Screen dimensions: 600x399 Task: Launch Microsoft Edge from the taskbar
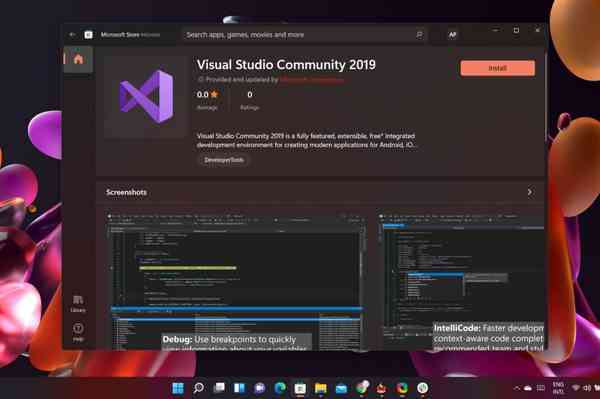[x=280, y=388]
